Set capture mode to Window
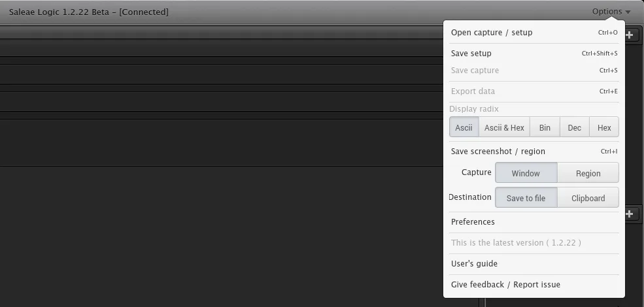This screenshot has width=644, height=307. point(526,173)
